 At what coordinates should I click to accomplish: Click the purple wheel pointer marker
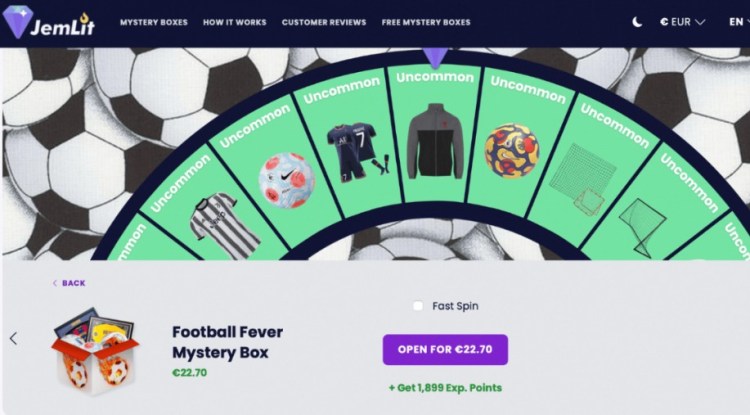(436, 58)
